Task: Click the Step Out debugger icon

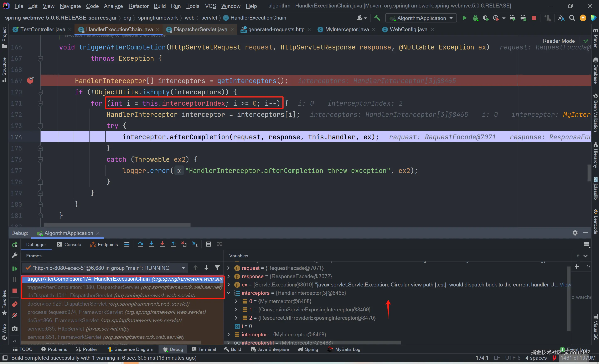Action: point(173,244)
